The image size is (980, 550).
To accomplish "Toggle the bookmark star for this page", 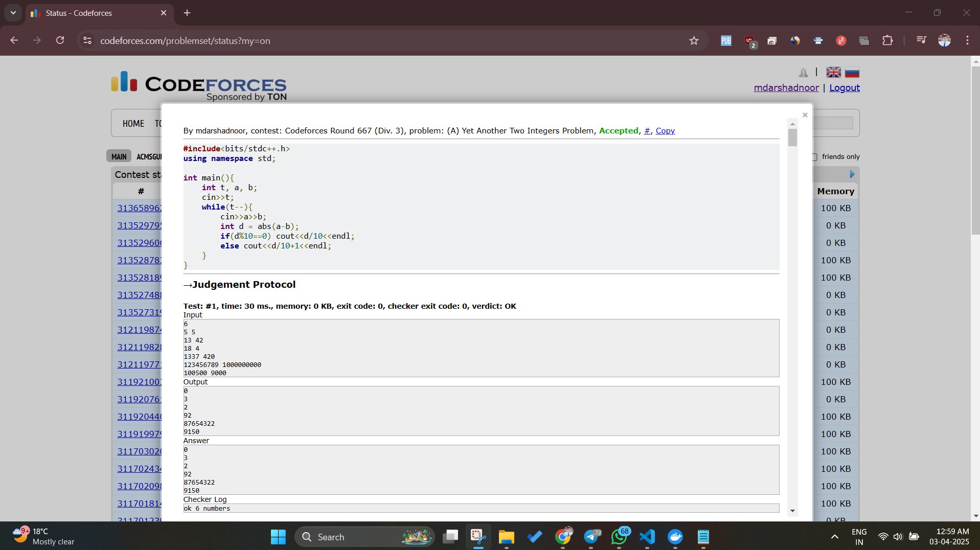I will [694, 40].
